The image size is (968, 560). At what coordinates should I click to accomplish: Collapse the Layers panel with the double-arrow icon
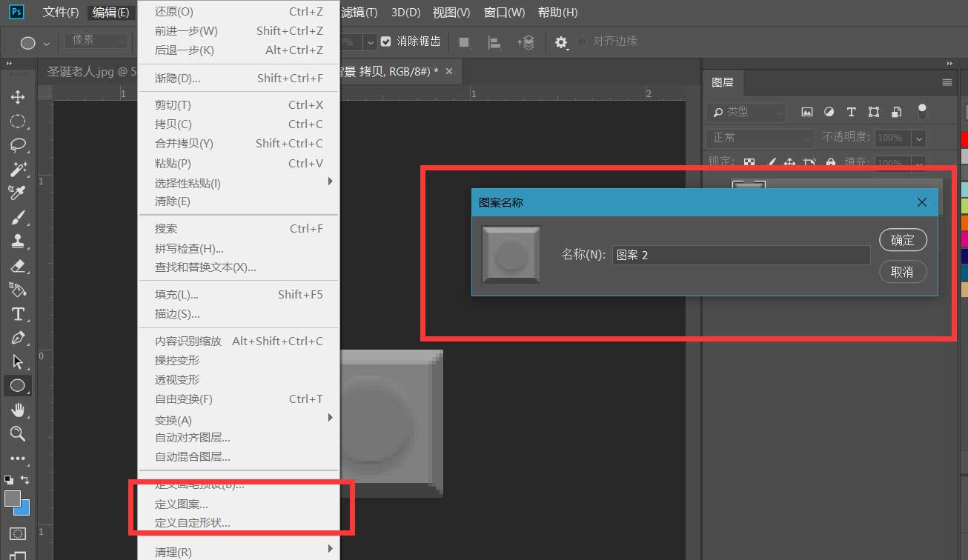point(950,64)
